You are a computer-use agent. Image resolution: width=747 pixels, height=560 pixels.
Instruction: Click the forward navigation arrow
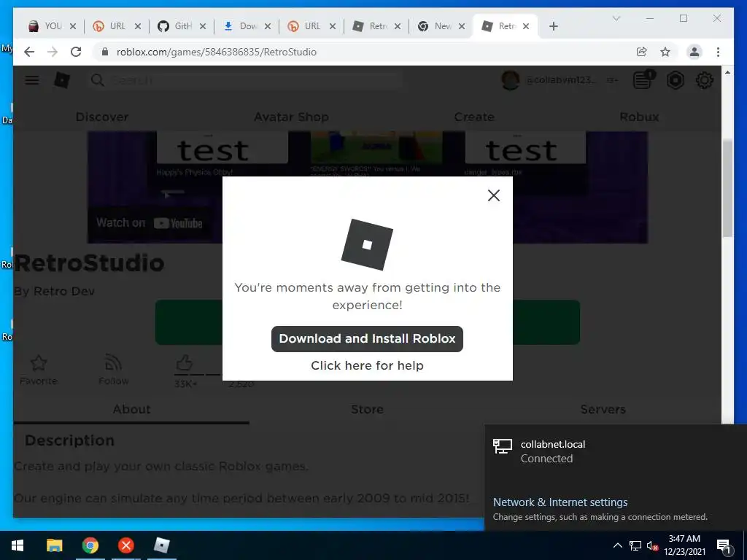[53, 52]
